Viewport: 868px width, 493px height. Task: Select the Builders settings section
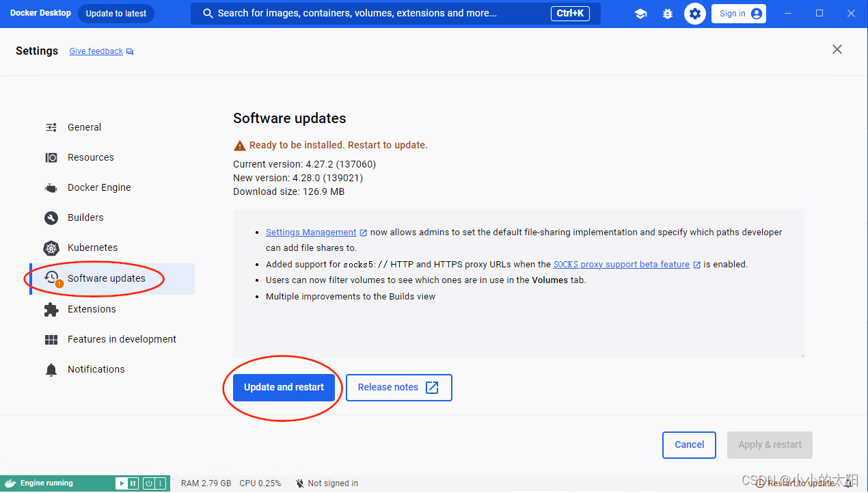coord(112,217)
